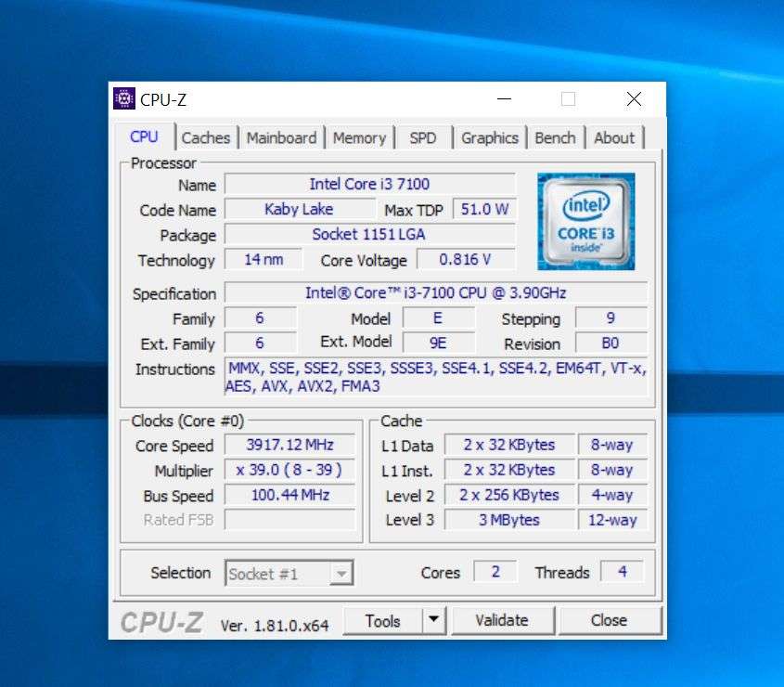Click the L1 Inst. 8-way value

click(612, 470)
